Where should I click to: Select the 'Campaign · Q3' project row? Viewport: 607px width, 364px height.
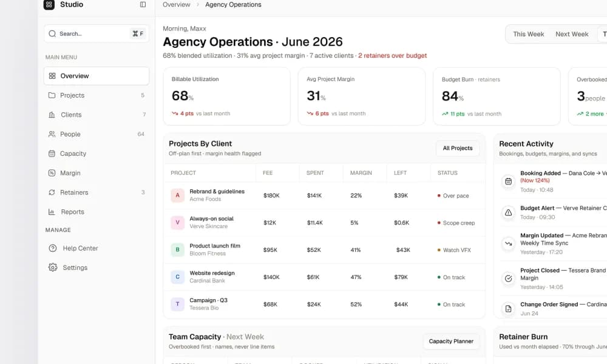pos(324,304)
